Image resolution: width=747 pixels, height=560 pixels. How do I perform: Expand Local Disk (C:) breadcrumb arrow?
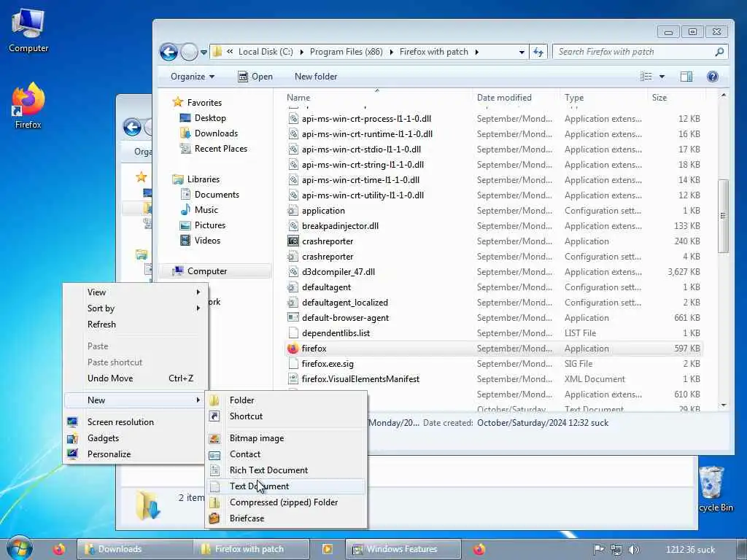click(301, 52)
